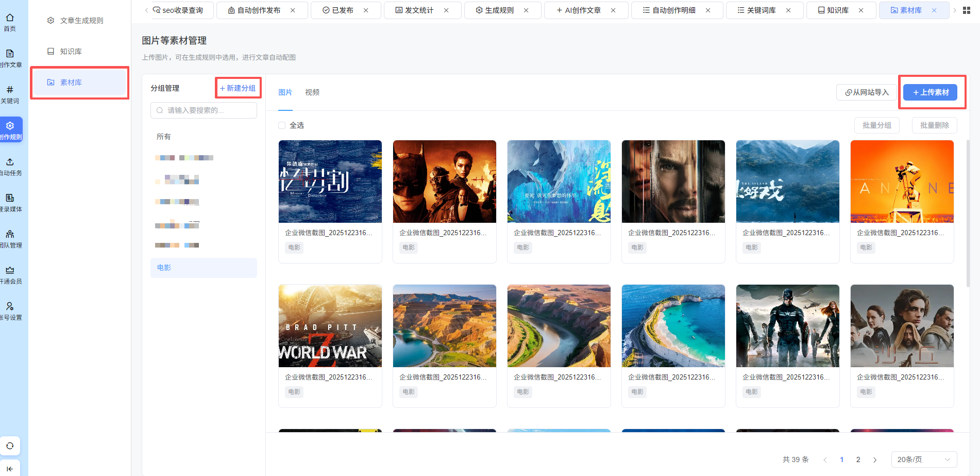Click the 上传素材 button
This screenshot has height=476, width=980.
[930, 92]
